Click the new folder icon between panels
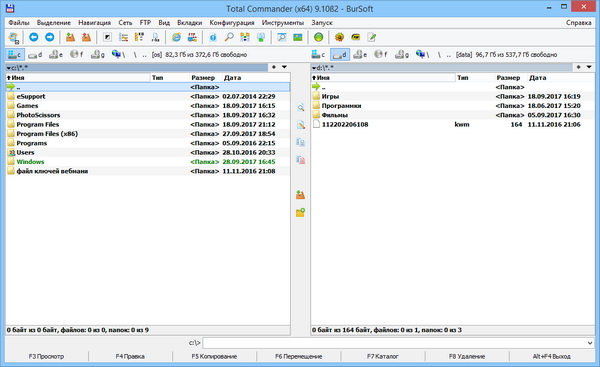The height and width of the screenshot is (367, 600). click(300, 212)
